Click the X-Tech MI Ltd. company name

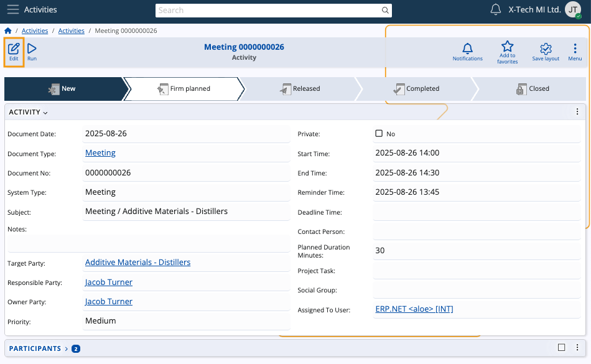[534, 10]
